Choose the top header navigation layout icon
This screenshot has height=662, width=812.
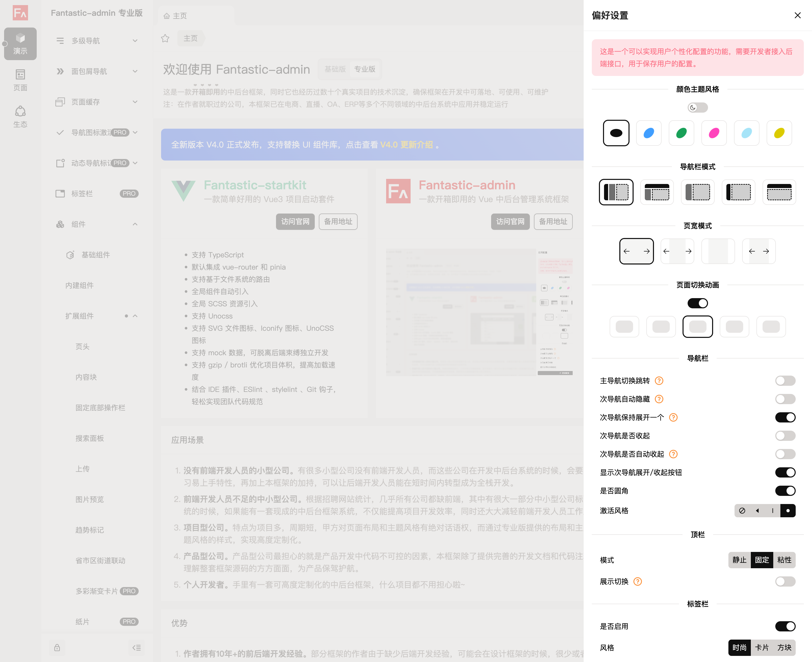(657, 192)
